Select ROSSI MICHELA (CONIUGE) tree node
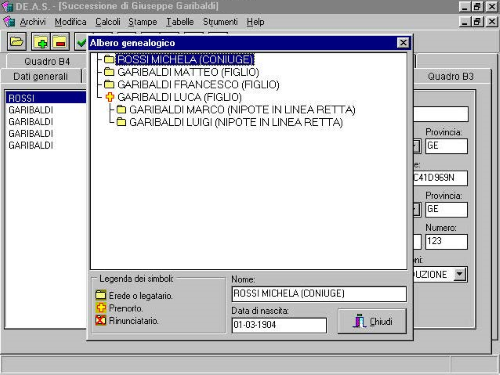 (x=185, y=60)
